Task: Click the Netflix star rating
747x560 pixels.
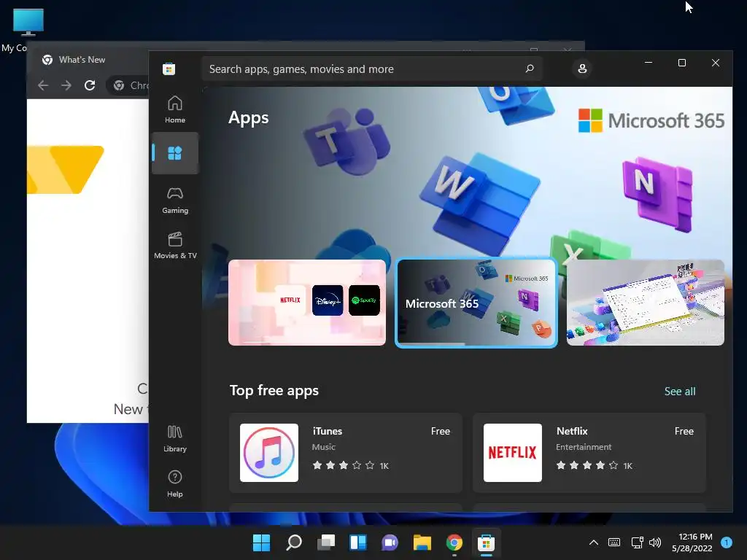Action: [587, 465]
